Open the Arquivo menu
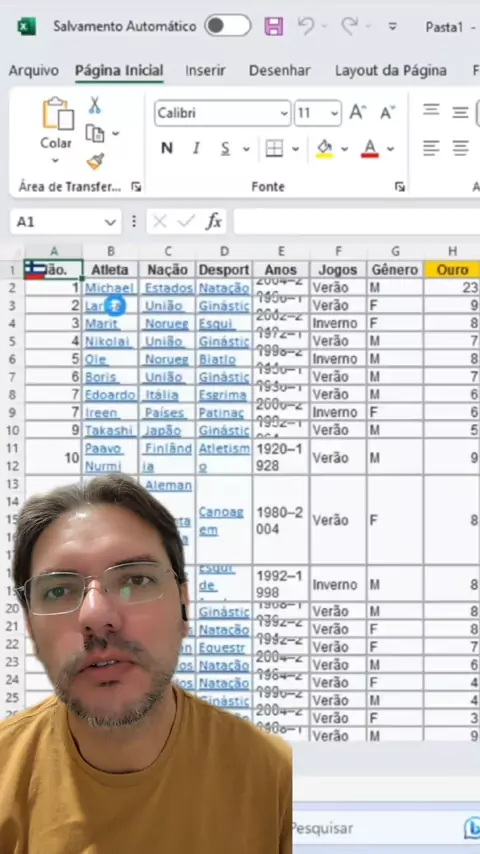480x854 pixels. [x=34, y=70]
